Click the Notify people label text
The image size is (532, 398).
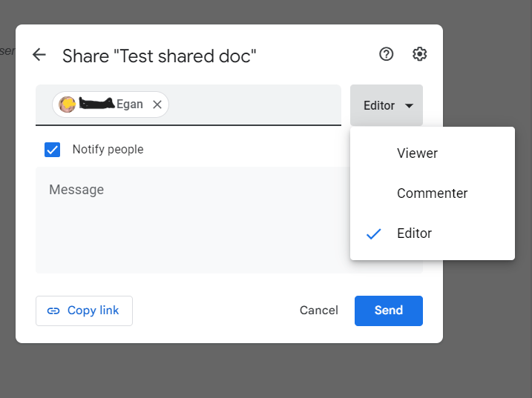tap(108, 150)
